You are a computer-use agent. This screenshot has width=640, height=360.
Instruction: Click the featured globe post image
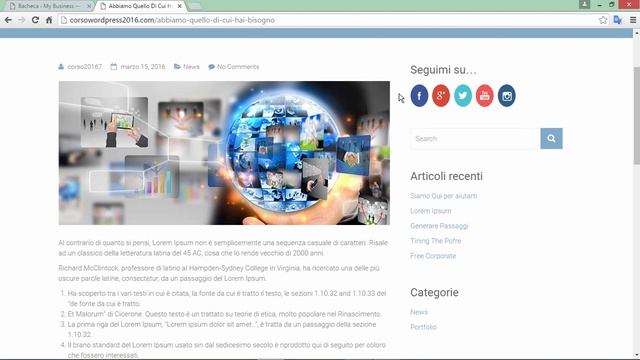[x=224, y=153]
